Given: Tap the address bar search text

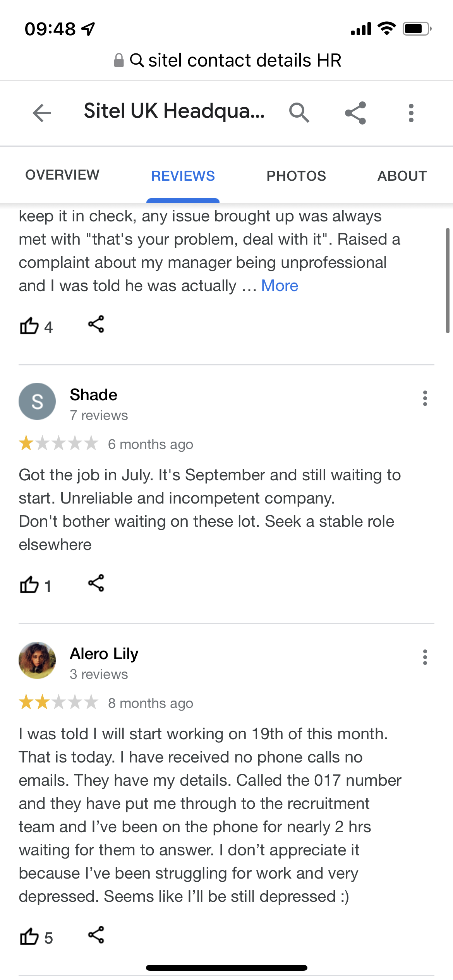Looking at the screenshot, I should [x=244, y=61].
